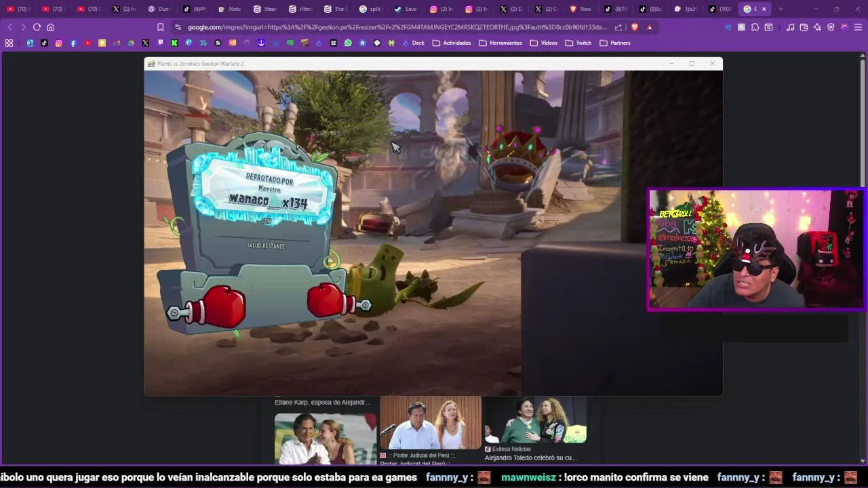868x488 pixels.
Task: Open the Leo AI sparkle icon
Action: 817,27
